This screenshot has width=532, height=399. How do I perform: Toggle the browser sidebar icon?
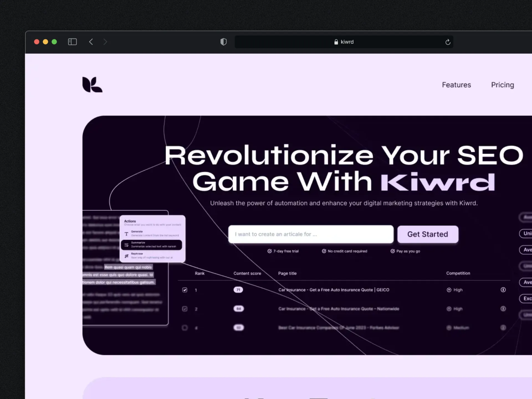pos(72,42)
